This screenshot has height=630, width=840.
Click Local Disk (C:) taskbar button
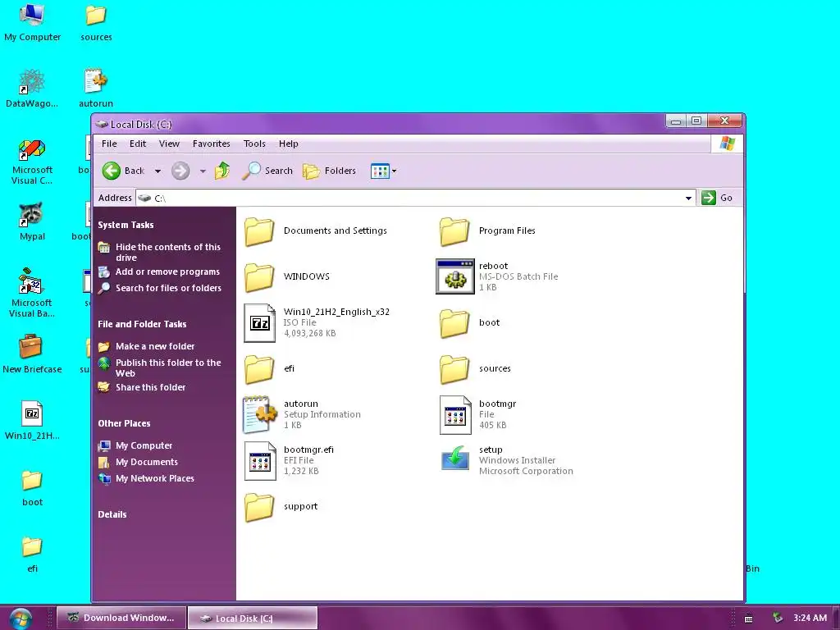pos(253,619)
